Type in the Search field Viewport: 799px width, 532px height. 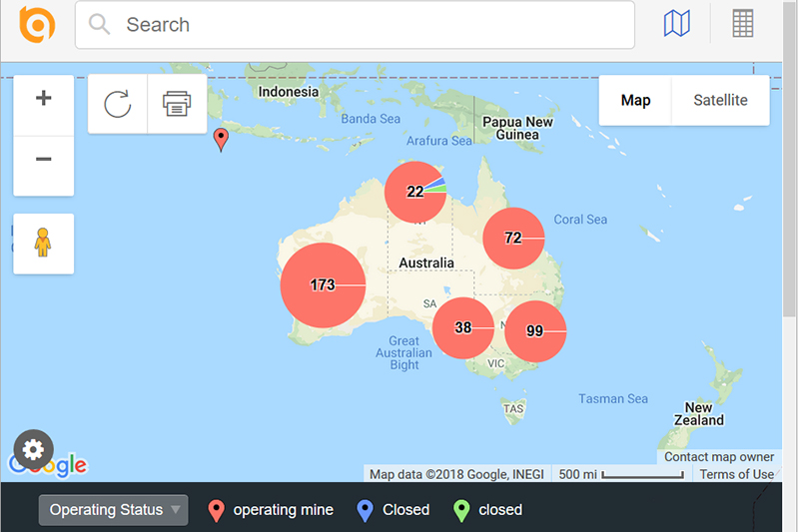tap(370, 25)
